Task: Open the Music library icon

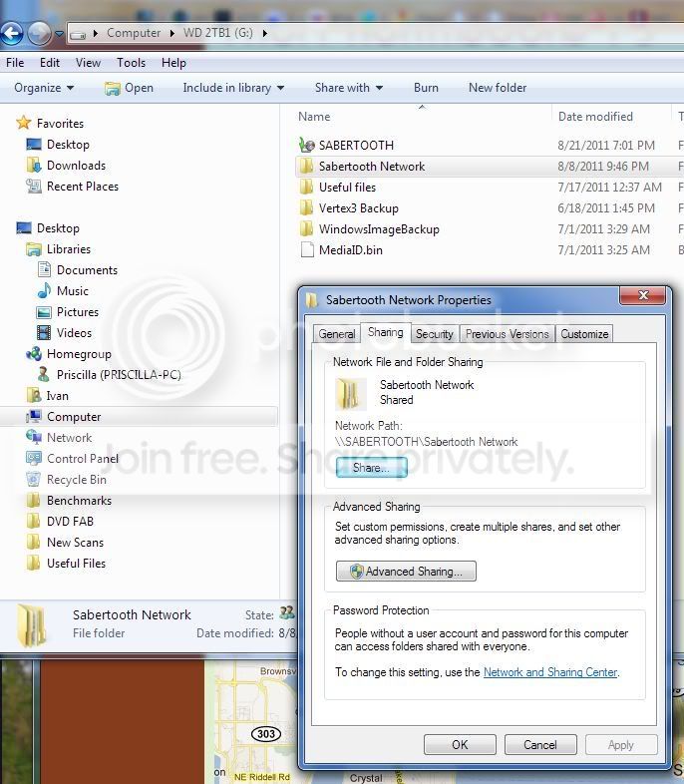Action: (45, 290)
